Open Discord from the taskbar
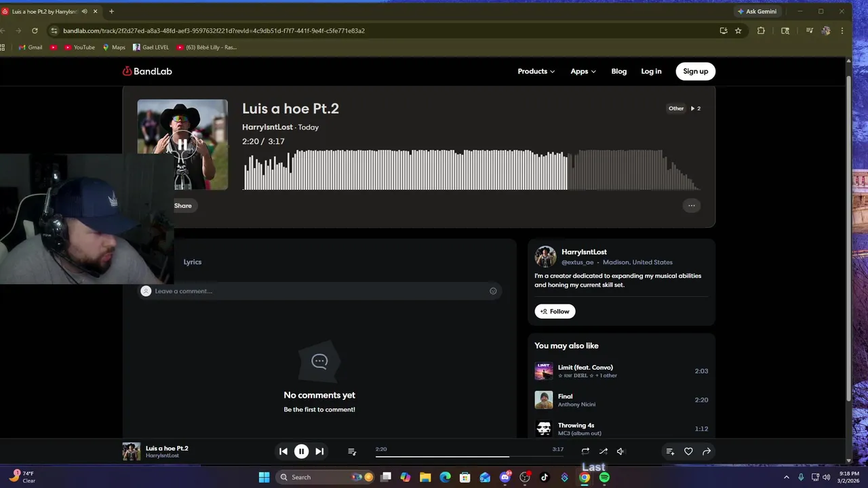The height and width of the screenshot is (488, 868). coord(505,477)
